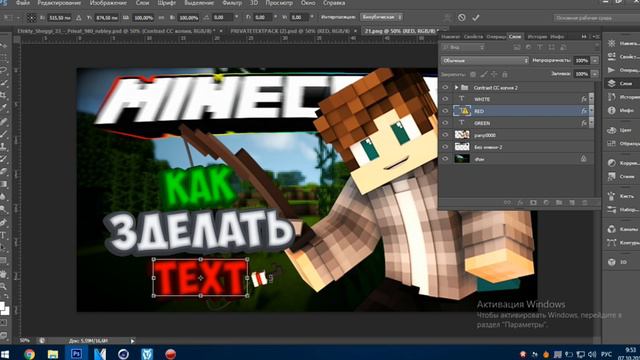Switch to the История panel tab
This screenshot has height=360, width=640.
pos(537,37)
